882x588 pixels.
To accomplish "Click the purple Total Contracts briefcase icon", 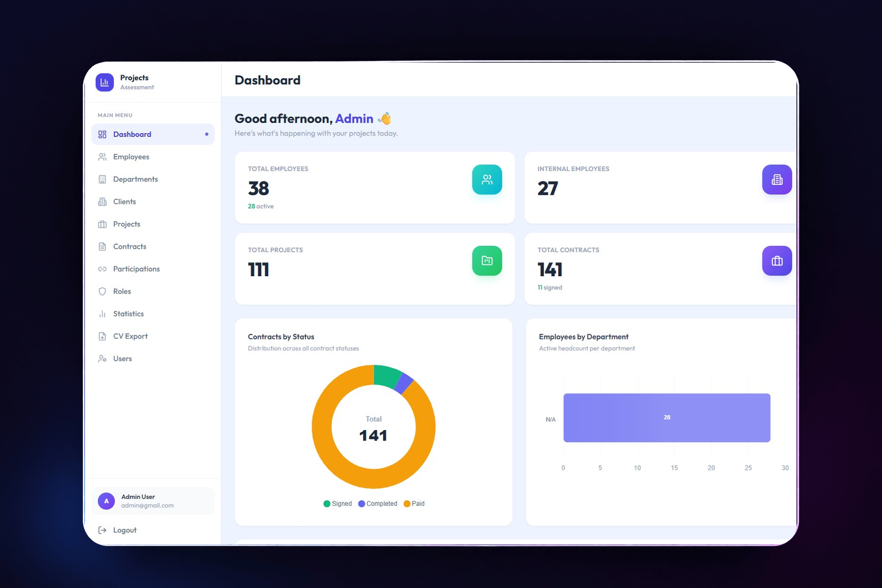I will (777, 261).
